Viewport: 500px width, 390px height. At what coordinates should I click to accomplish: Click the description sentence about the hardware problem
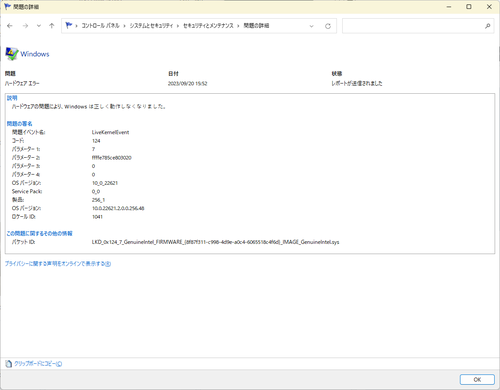[89, 107]
